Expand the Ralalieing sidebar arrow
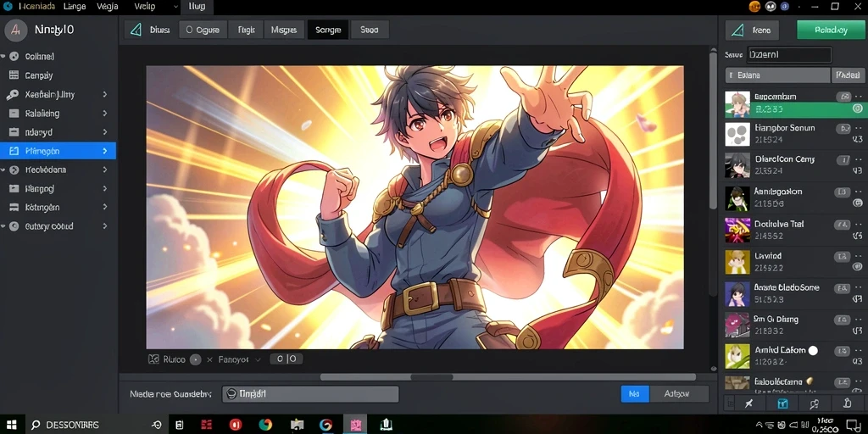 pos(104,114)
